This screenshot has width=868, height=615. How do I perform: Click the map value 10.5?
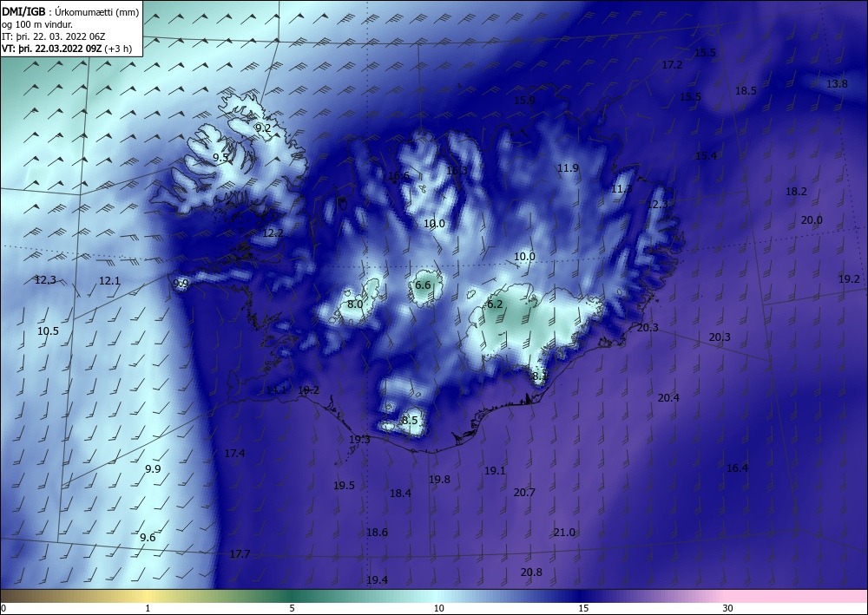pos(48,331)
